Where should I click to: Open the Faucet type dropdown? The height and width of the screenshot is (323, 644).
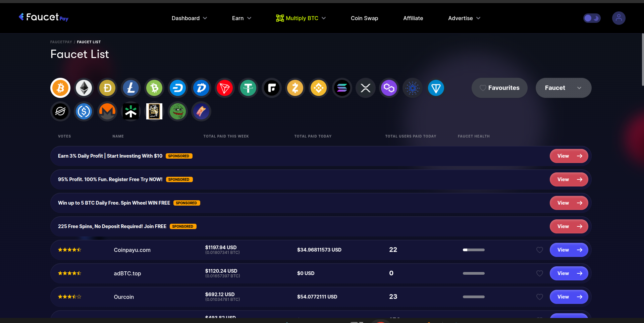pyautogui.click(x=563, y=88)
